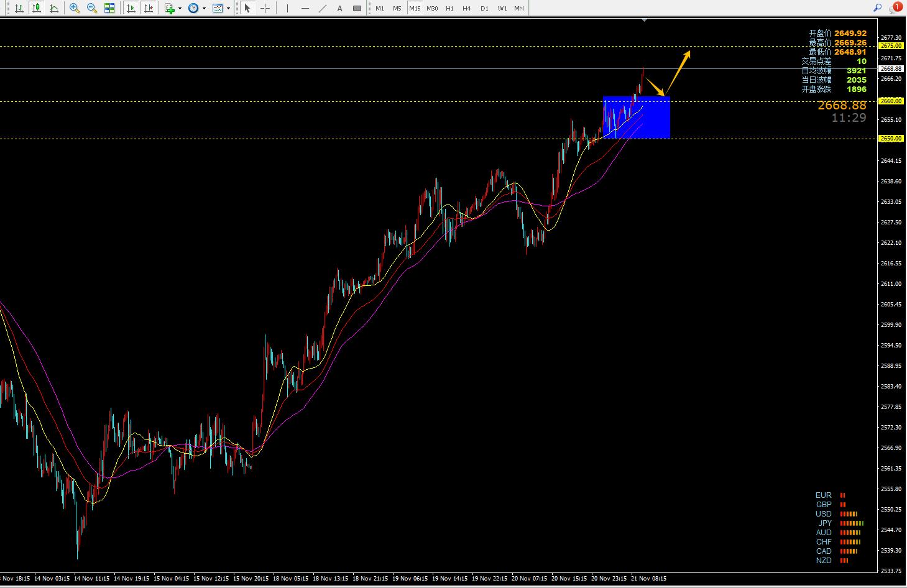Image resolution: width=907 pixels, height=588 pixels.
Task: Open the add indicators button
Action: pos(170,8)
